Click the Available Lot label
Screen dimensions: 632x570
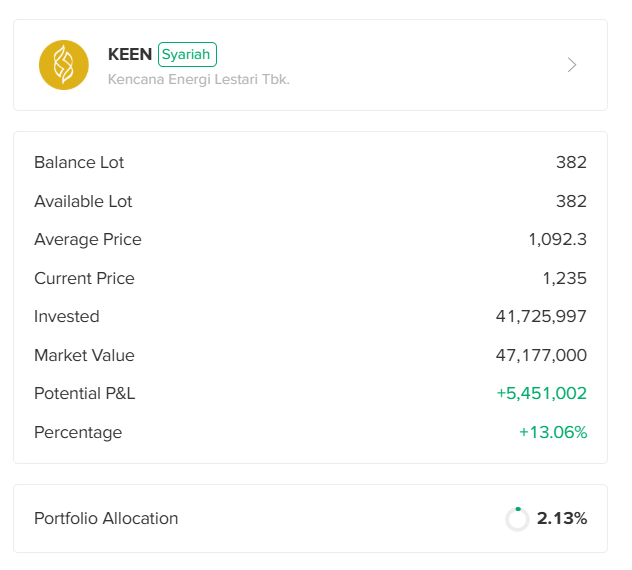click(x=83, y=201)
